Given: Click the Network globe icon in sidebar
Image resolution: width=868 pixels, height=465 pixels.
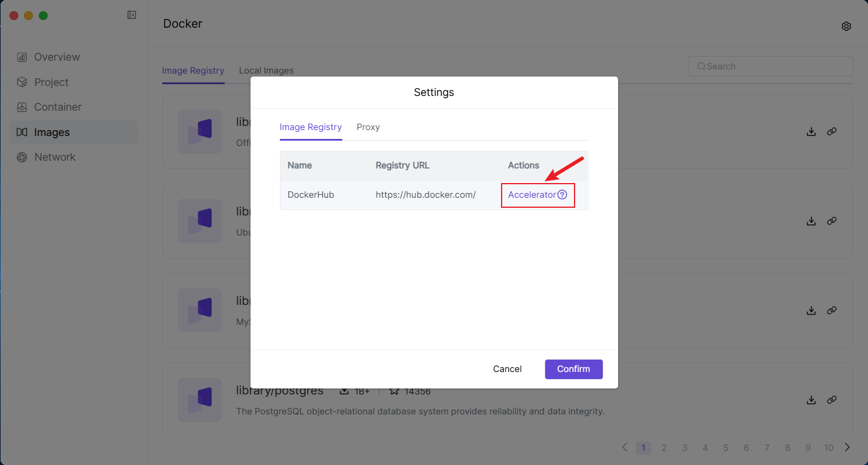Looking at the screenshot, I should click(22, 157).
